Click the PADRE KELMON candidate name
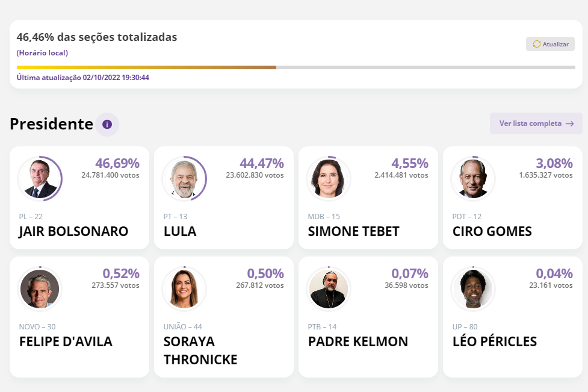Viewport: 588px width, 392px height. click(358, 342)
